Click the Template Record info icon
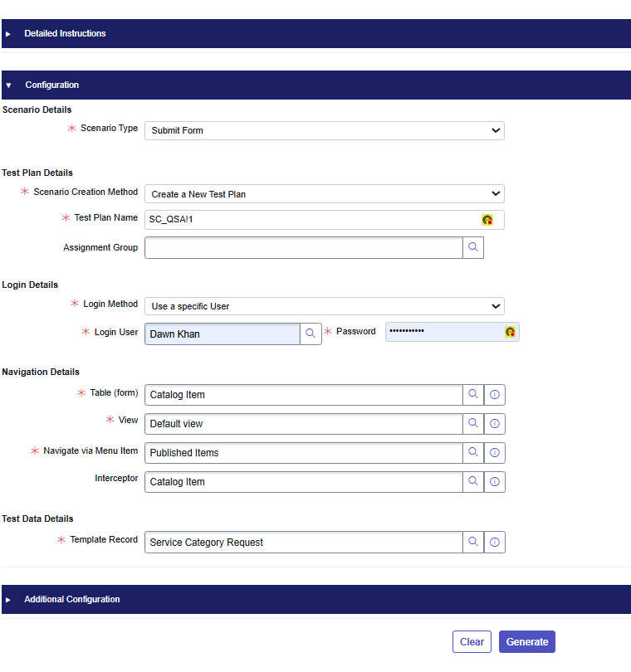The width and height of the screenshot is (631, 672). [495, 543]
